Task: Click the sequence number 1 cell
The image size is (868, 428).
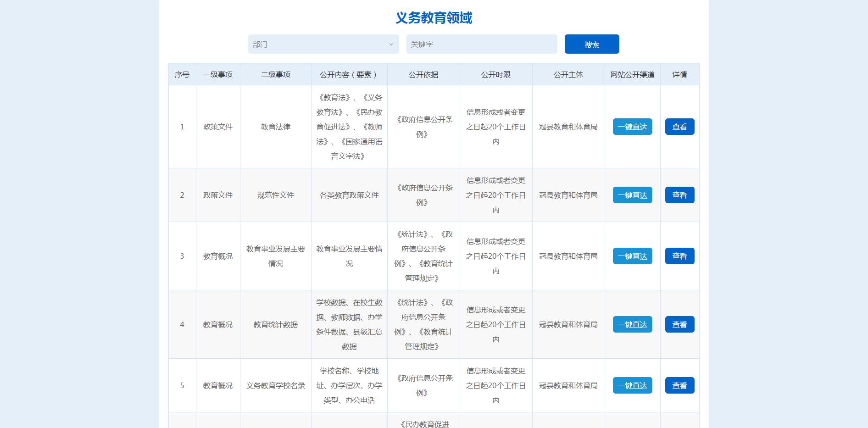Action: click(182, 127)
